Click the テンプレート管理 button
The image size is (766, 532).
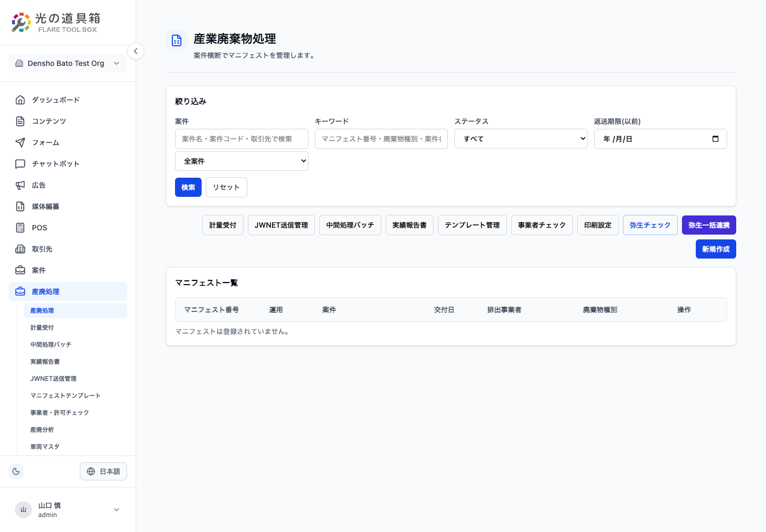click(472, 225)
